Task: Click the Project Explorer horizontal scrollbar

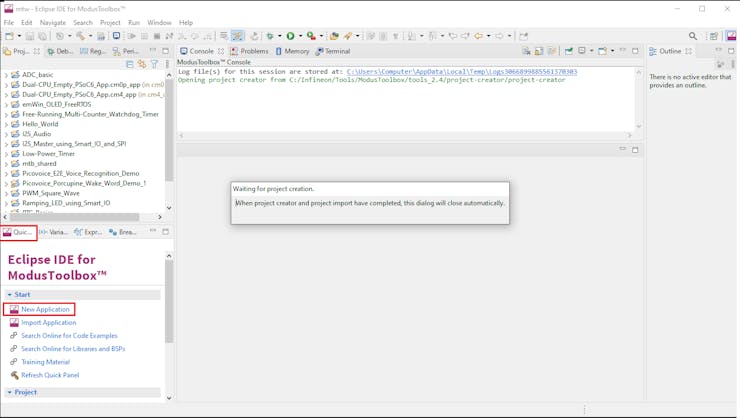Action: pos(75,217)
